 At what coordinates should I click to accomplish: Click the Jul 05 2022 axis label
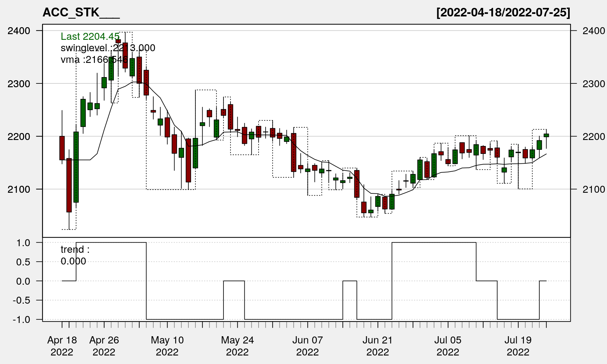pyautogui.click(x=448, y=346)
